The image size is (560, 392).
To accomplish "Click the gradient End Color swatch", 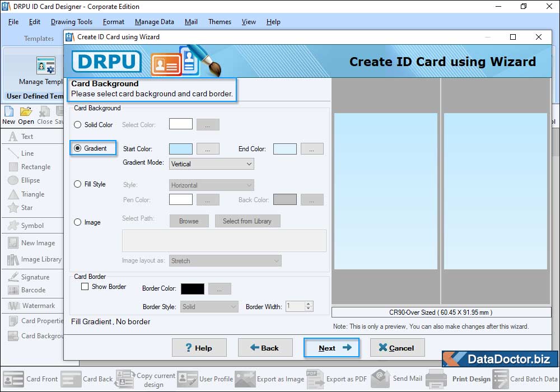I will pyautogui.click(x=285, y=148).
